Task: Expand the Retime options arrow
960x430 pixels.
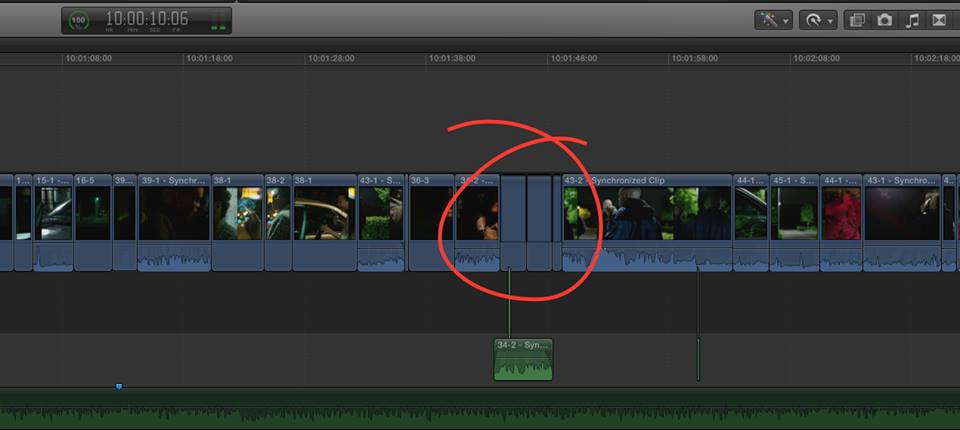Action: 830,21
